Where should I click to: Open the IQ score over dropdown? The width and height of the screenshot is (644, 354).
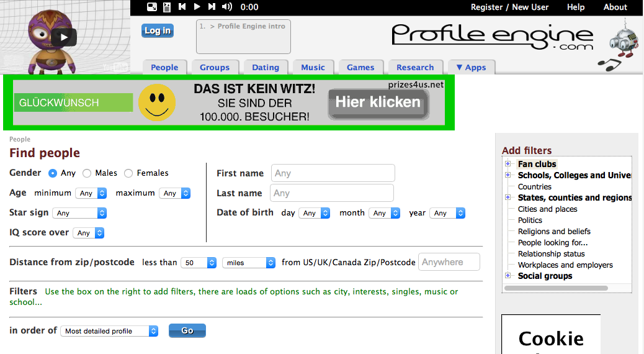[89, 233]
